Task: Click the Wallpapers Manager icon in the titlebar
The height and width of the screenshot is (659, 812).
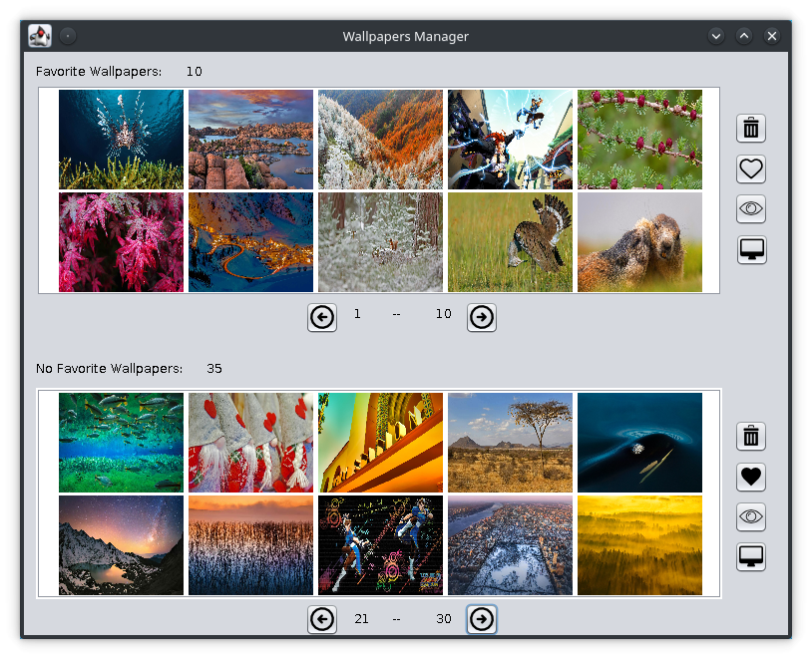Action: point(38,35)
